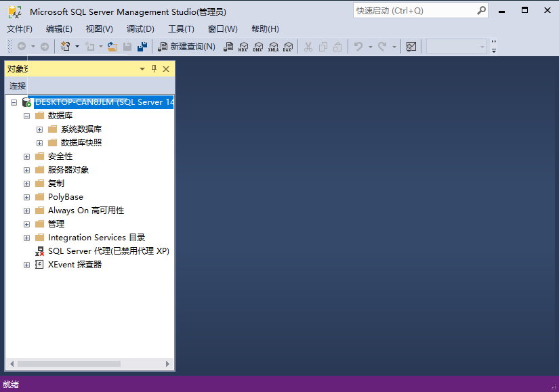Screen dimensions: 559x392
Task: Open the Redo history dropdown arrow
Action: pyautogui.click(x=394, y=47)
